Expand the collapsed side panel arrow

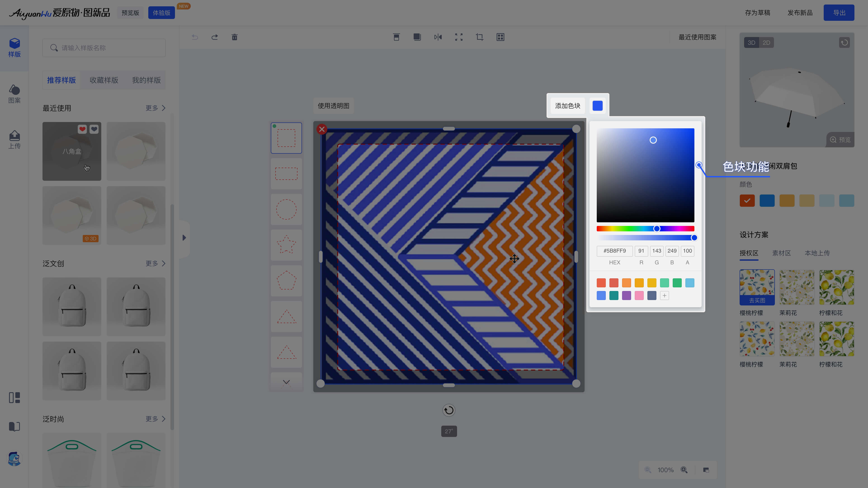[x=184, y=238]
